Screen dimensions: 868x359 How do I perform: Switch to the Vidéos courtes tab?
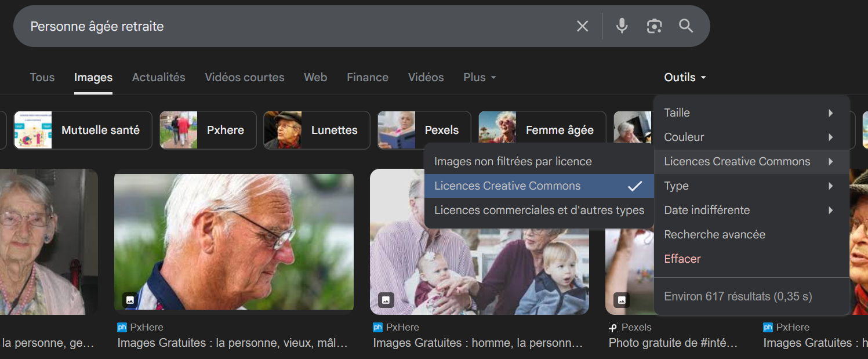click(244, 77)
